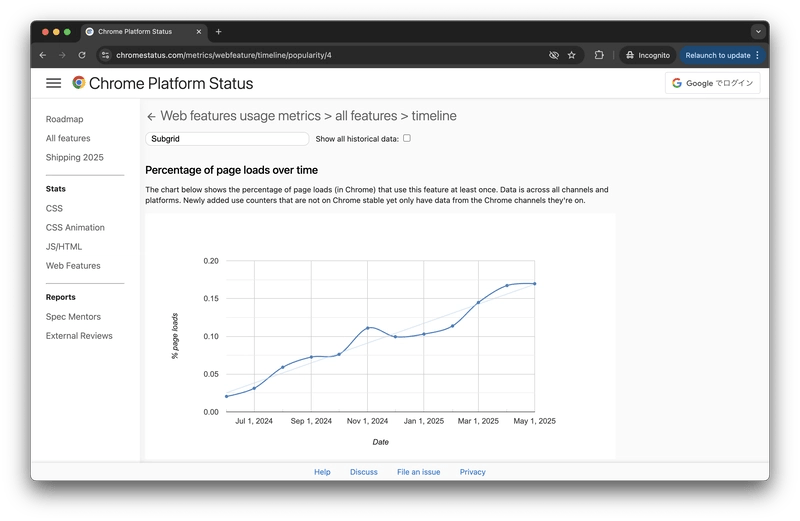The height and width of the screenshot is (521, 800).
Task: Open Spec Mentors report
Action: click(x=73, y=317)
